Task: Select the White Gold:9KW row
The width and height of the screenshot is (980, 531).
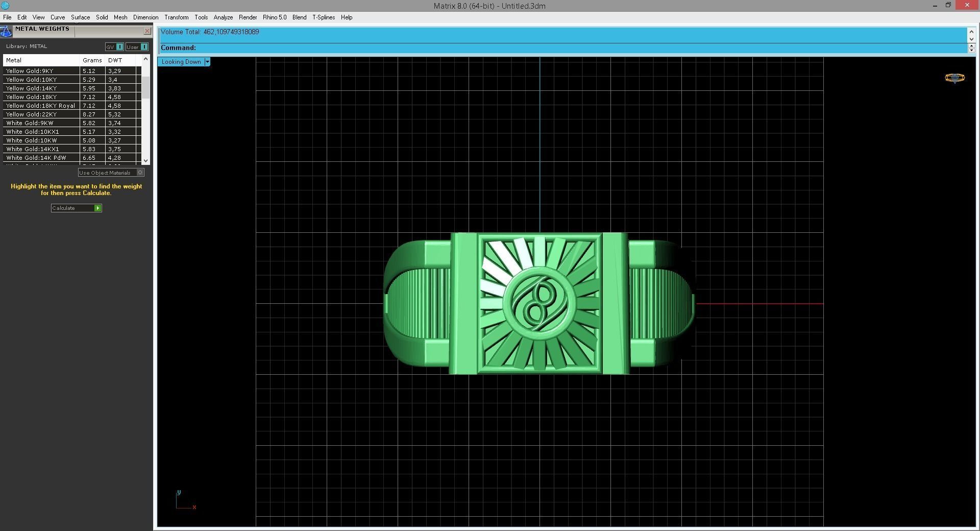Action: (x=72, y=123)
